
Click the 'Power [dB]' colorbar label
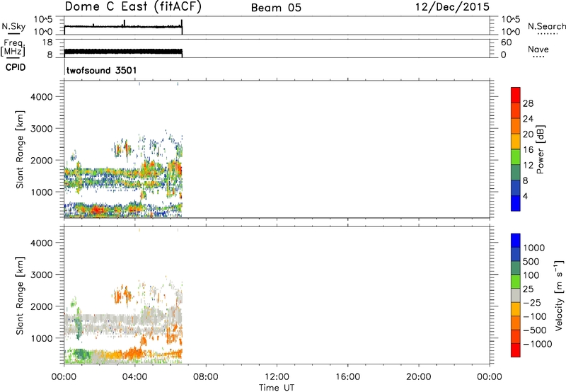(540, 149)
